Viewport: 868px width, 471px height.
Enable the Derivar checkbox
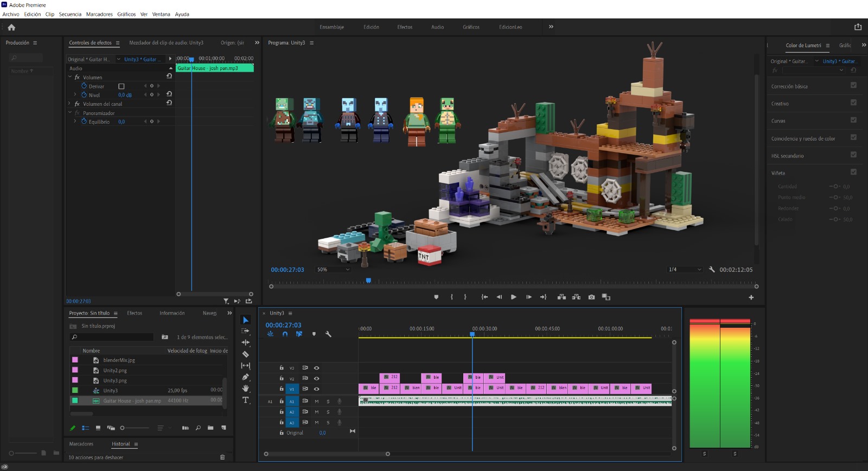[x=122, y=86]
